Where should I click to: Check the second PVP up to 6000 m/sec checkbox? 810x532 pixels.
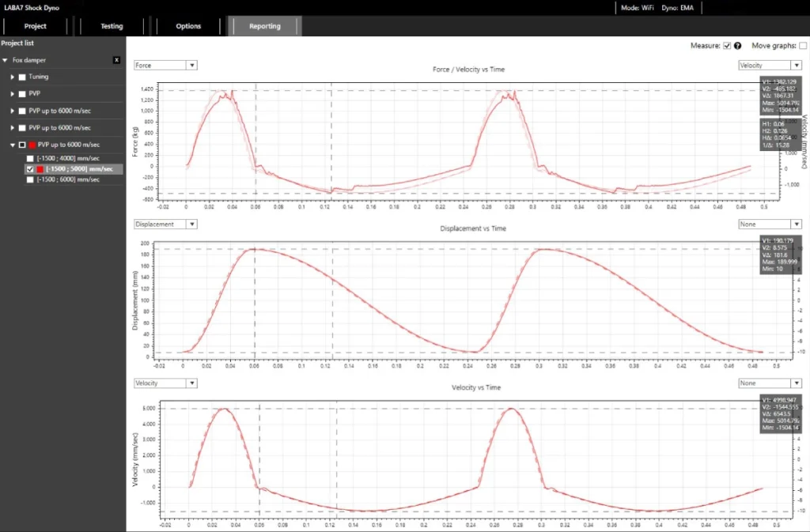(22, 128)
